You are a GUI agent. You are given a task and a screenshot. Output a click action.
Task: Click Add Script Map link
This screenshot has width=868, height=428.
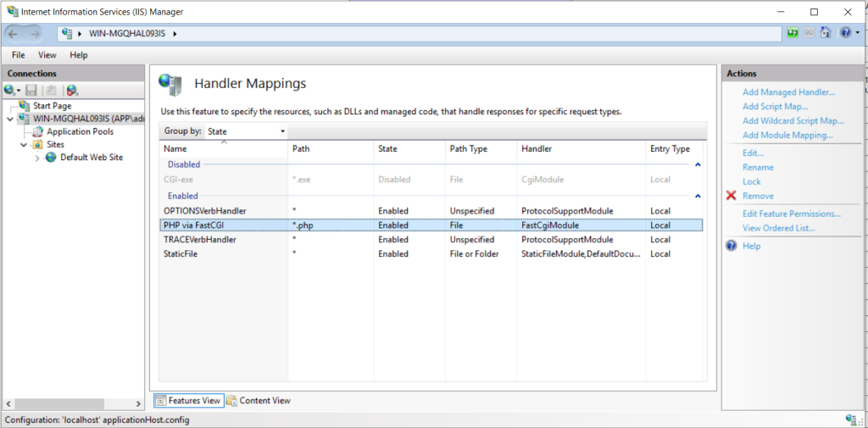(x=775, y=106)
